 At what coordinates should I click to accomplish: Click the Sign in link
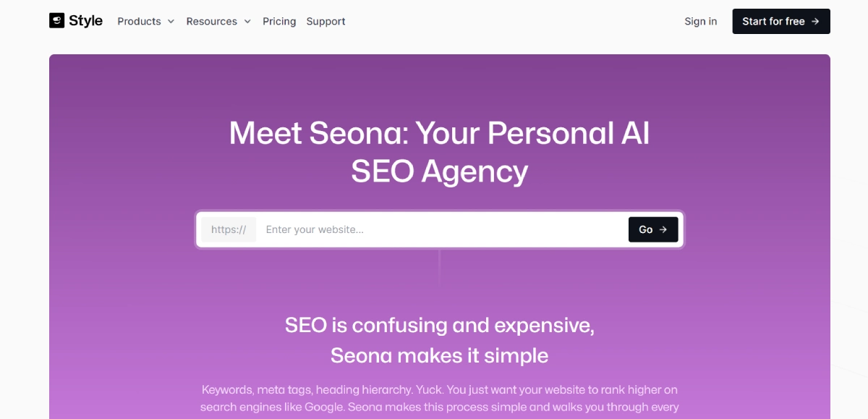click(700, 22)
